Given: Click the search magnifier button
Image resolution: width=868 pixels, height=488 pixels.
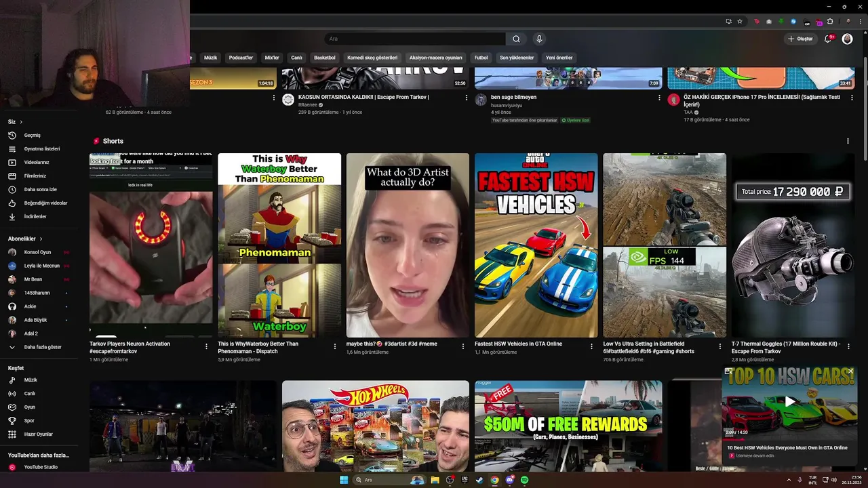Looking at the screenshot, I should (x=516, y=39).
